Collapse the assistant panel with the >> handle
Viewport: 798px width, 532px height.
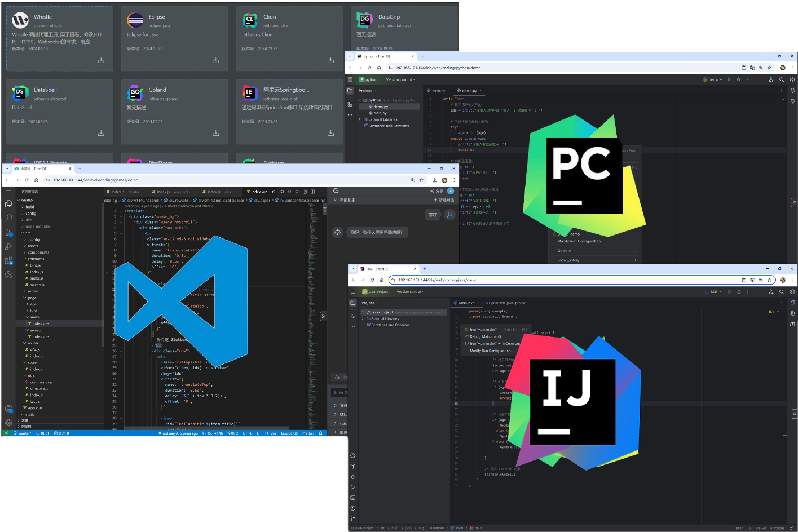tap(323, 316)
